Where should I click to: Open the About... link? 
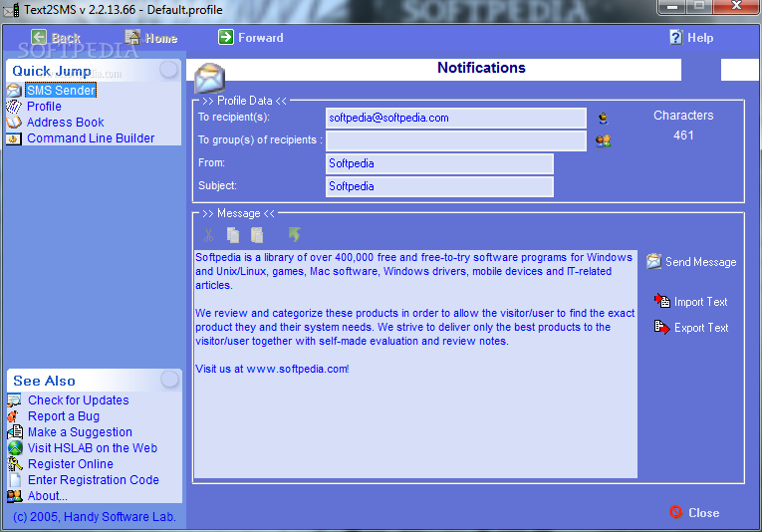point(47,496)
